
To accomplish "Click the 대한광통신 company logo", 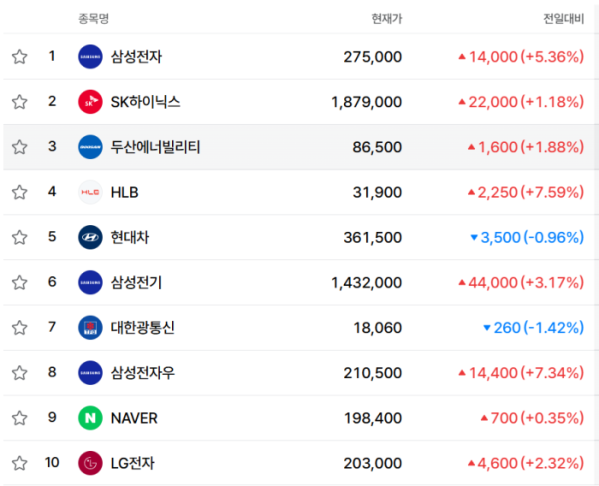I will tap(90, 327).
